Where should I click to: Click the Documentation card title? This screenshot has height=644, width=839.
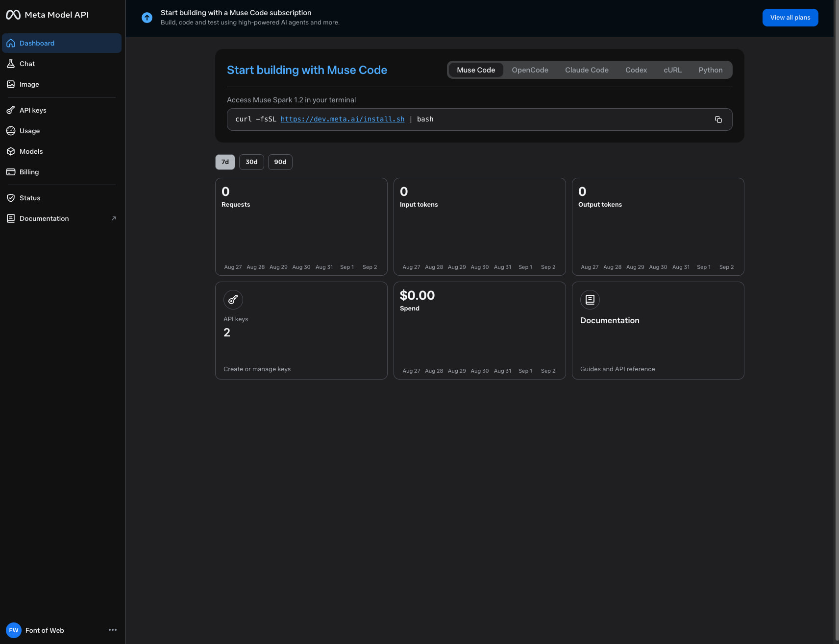[x=610, y=320]
